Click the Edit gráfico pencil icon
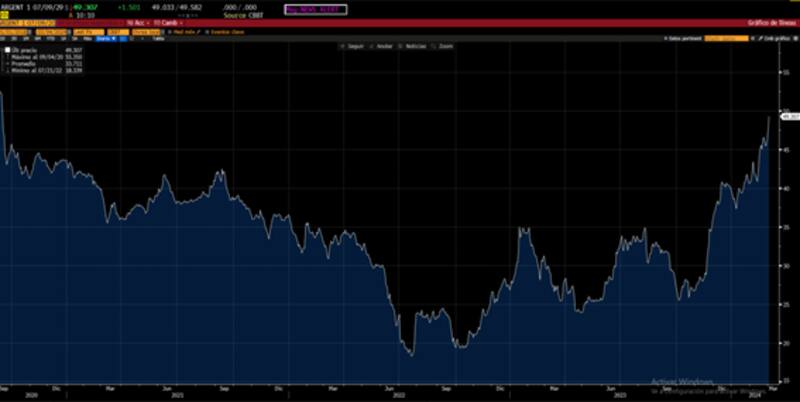The image size is (800, 402). coord(765,38)
